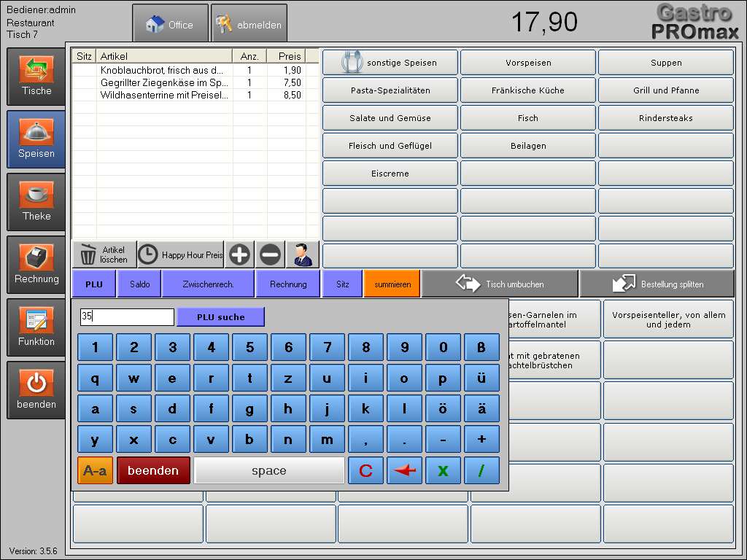
Task: Close keyboard with red beenden key
Action: 153,470
